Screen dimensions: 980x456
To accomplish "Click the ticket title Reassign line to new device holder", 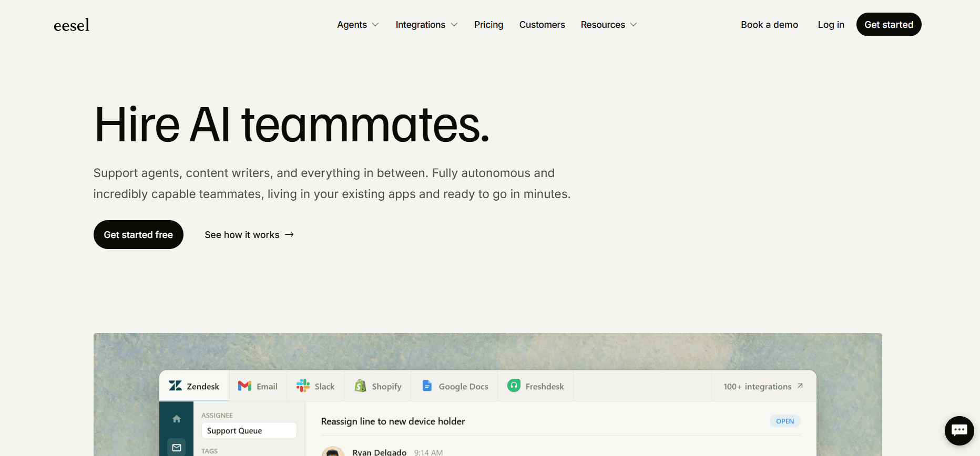I will 393,421.
